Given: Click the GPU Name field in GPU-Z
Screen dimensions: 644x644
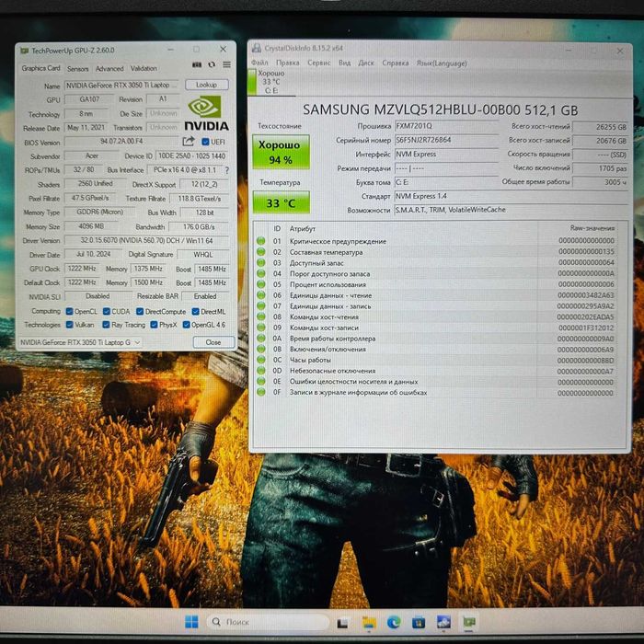Looking at the screenshot, I should coord(121,85).
